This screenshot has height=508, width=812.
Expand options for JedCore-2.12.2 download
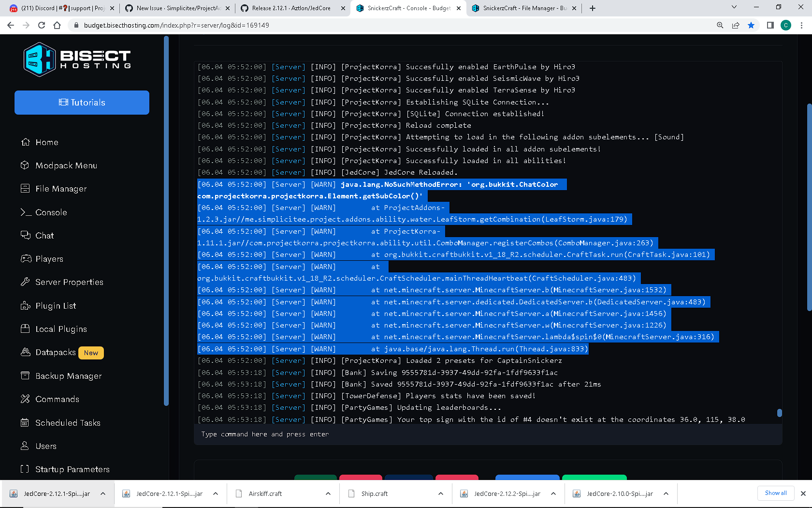[553, 493]
